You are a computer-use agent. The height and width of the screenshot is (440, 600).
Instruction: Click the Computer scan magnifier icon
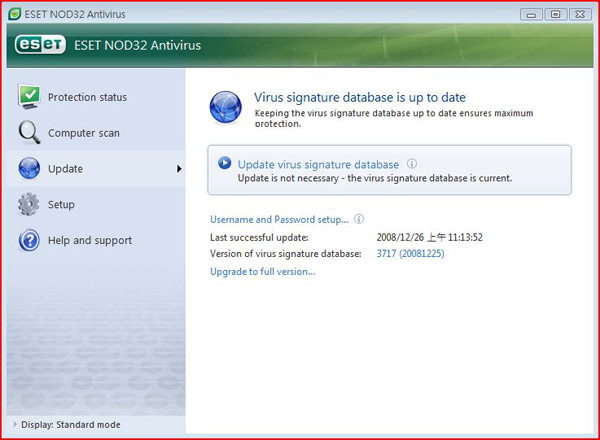pos(29,132)
